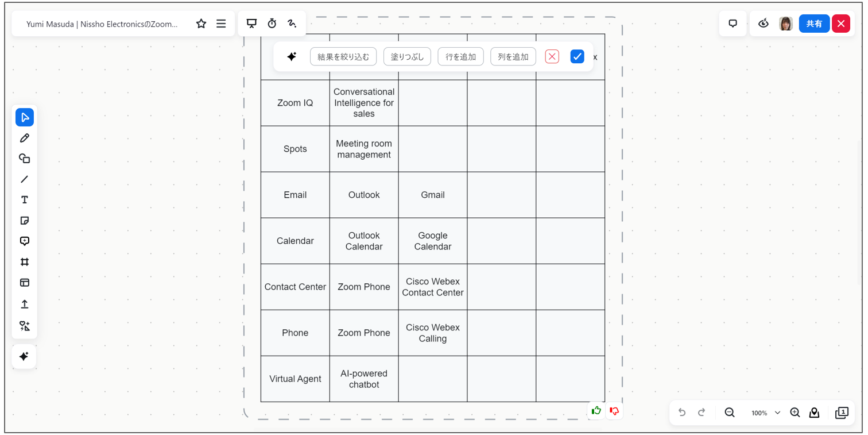Viewport: 868px width, 435px height.
Task: Open the templates tool
Action: tap(25, 283)
